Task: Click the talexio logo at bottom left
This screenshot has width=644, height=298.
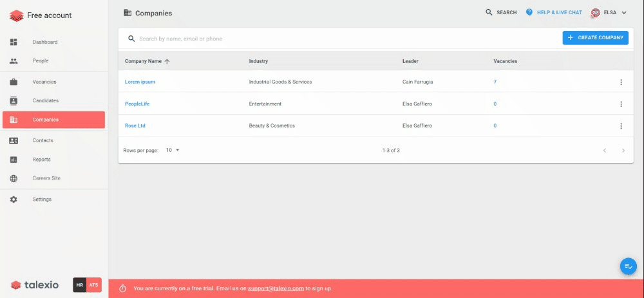Action: [x=35, y=285]
